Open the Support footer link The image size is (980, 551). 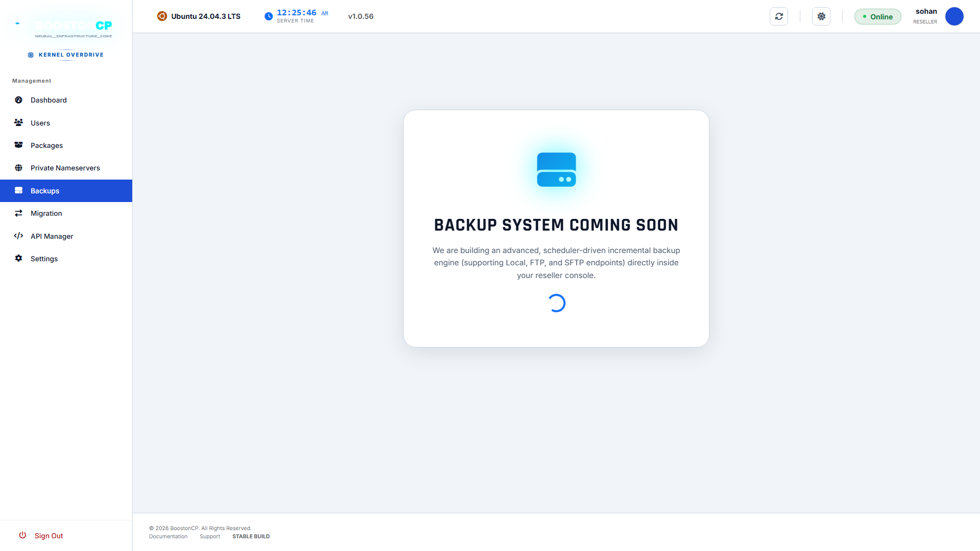pos(210,536)
